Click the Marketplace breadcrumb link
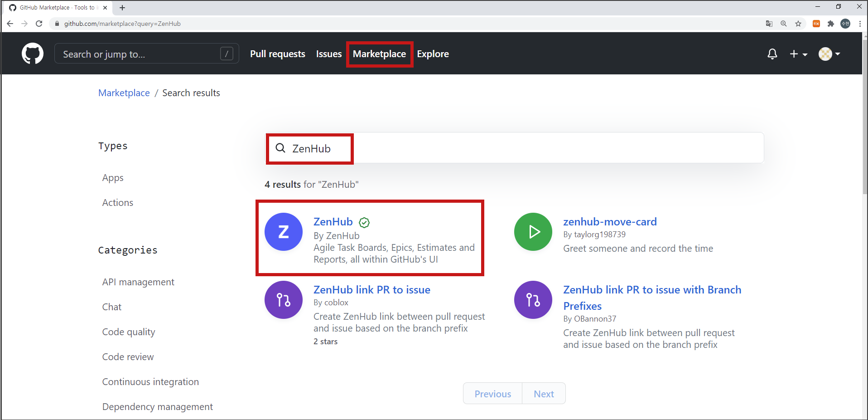This screenshot has height=420, width=868. 124,93
